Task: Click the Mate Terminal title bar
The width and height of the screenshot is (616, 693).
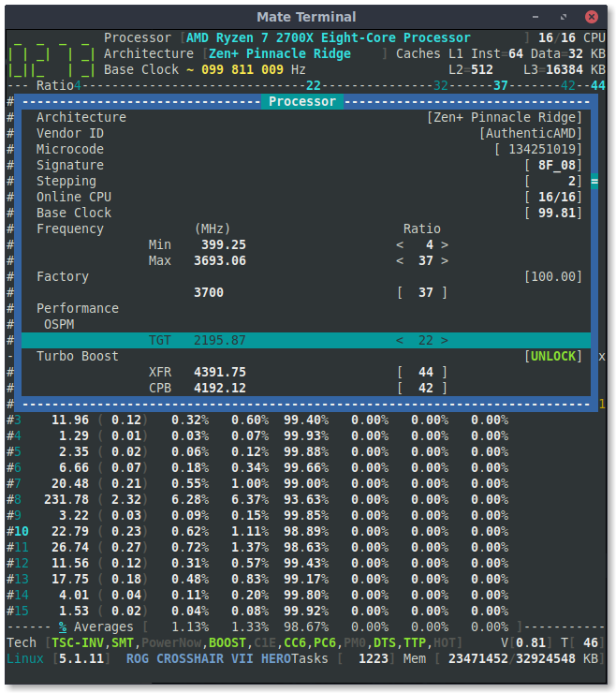Action: [306, 17]
